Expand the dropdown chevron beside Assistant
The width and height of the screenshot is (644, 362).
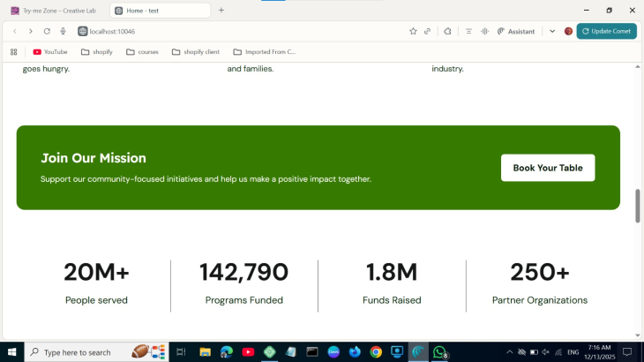click(552, 31)
